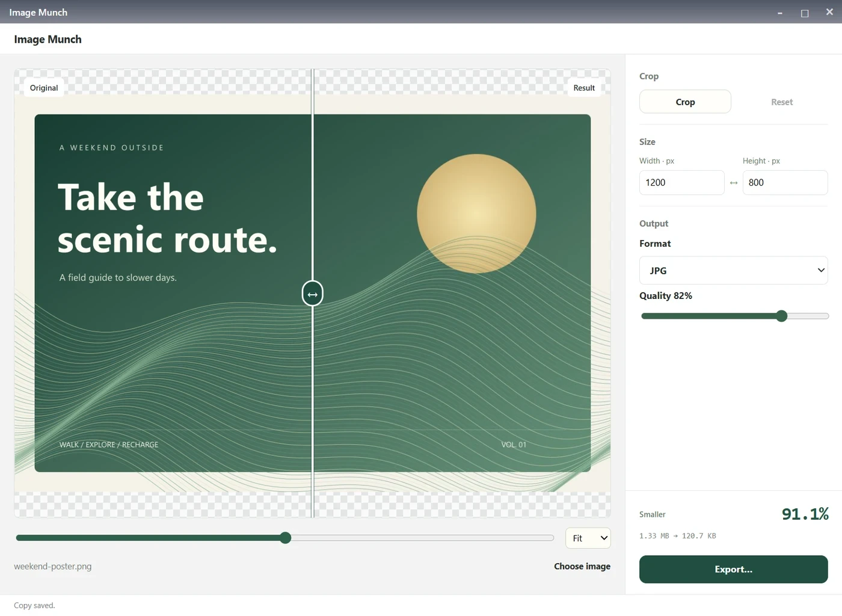Click the weekend-poster.png file name

pos(53,566)
